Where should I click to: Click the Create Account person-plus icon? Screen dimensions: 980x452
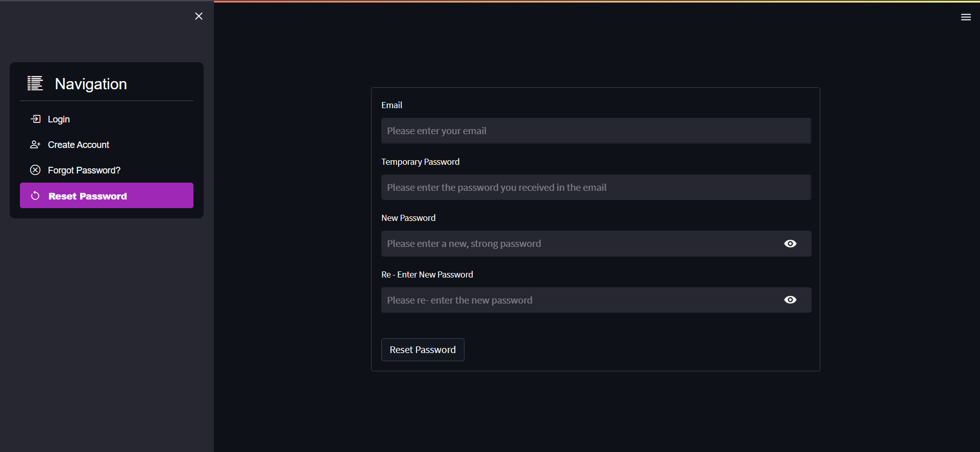35,144
